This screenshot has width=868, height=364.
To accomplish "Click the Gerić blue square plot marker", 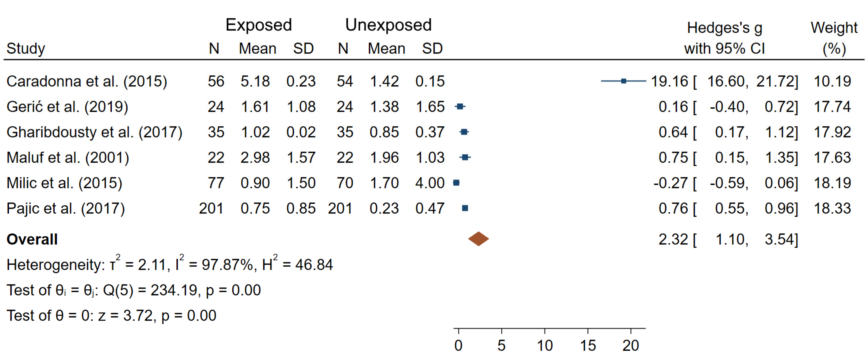I will (460, 107).
